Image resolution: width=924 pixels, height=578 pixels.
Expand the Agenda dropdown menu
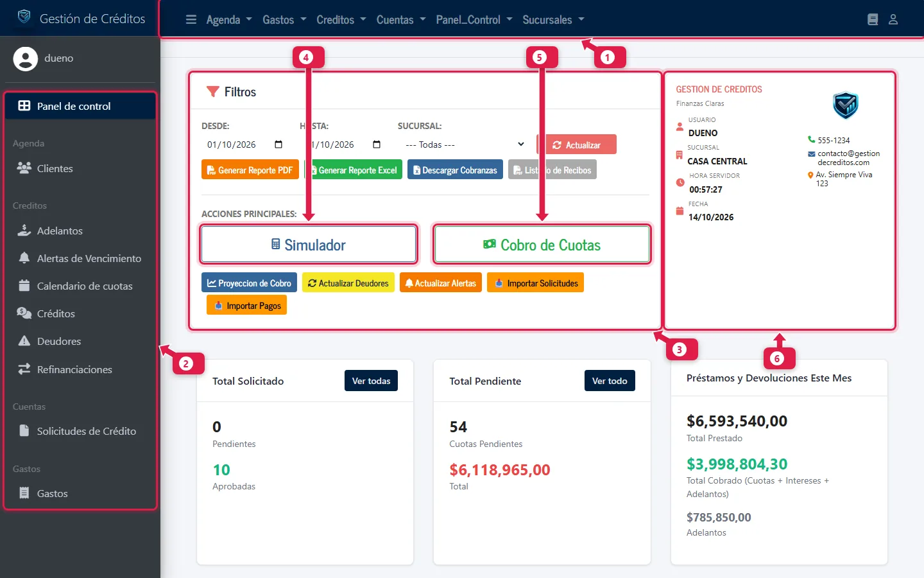pos(229,20)
